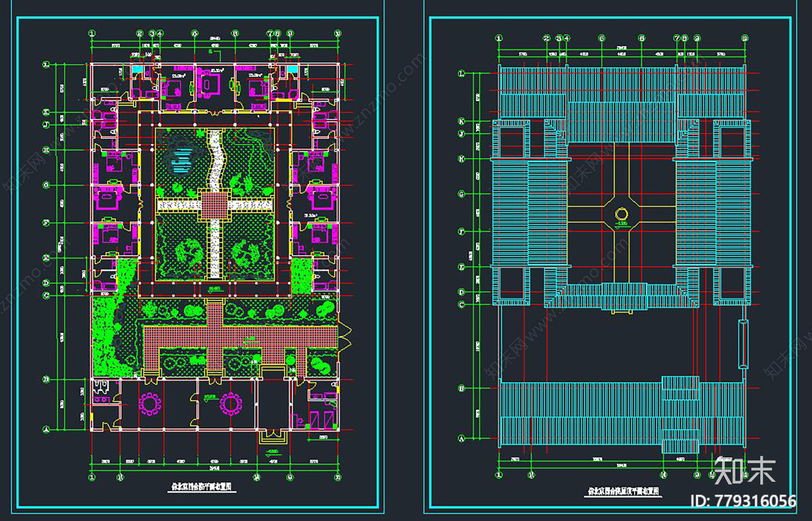Click axis bubble G on roof plan
Screen dimensions: 812x521
[461, 194]
